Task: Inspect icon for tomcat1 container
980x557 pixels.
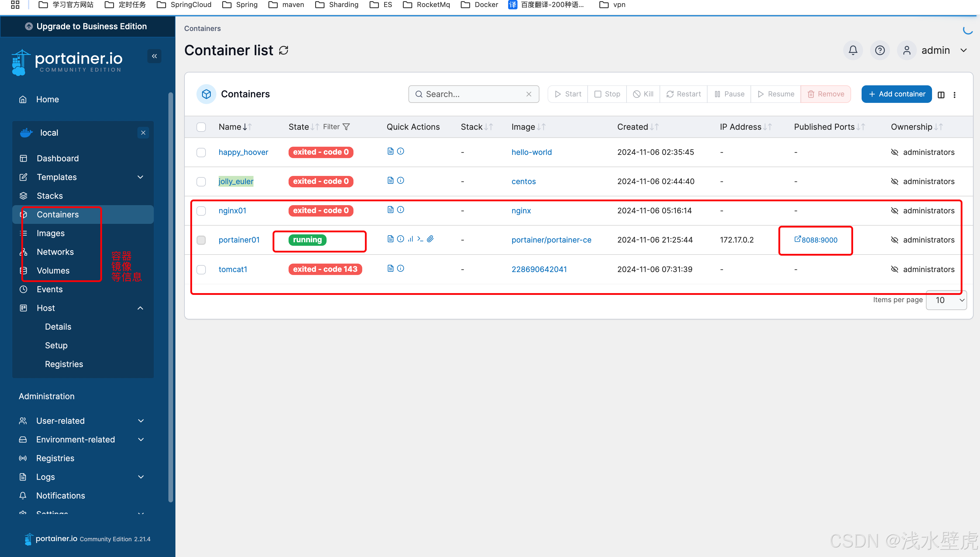Action: point(401,268)
